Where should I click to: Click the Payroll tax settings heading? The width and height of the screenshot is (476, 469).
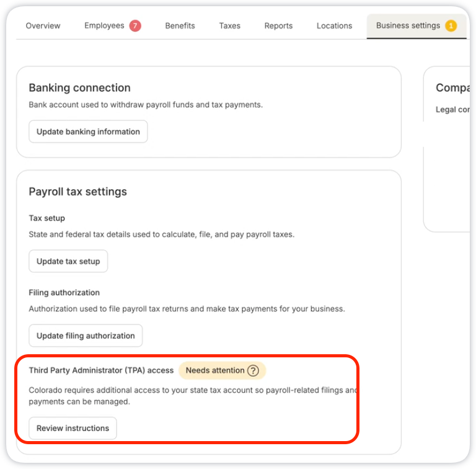(x=77, y=192)
